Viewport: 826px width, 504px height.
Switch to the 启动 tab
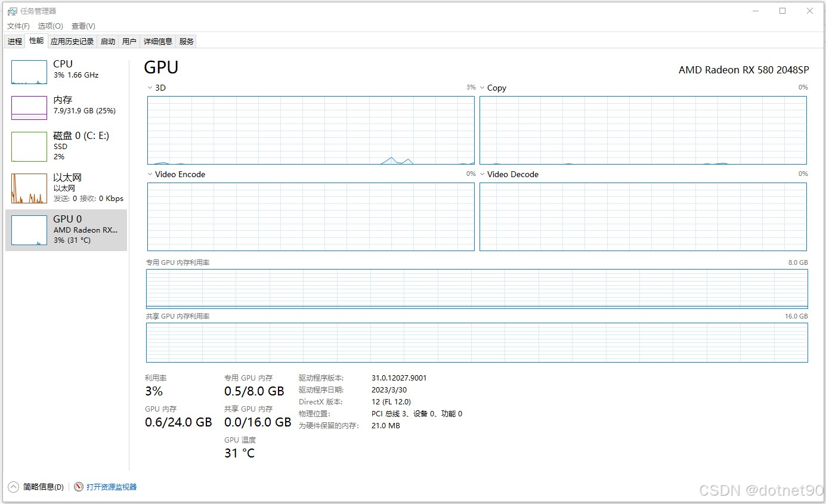[x=108, y=41]
